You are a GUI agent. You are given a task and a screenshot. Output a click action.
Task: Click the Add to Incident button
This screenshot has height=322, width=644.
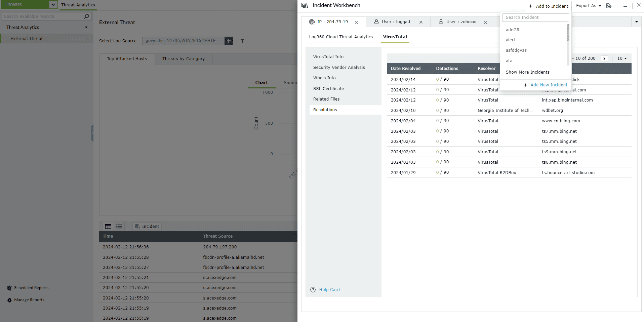[x=549, y=6]
